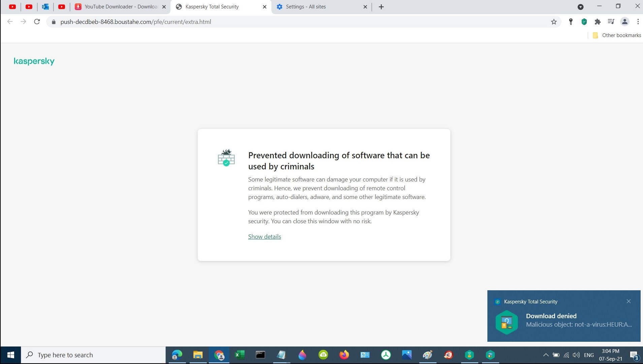Viewport: 643px width, 364px height.
Task: Open Paint from the taskbar
Action: pos(427,355)
